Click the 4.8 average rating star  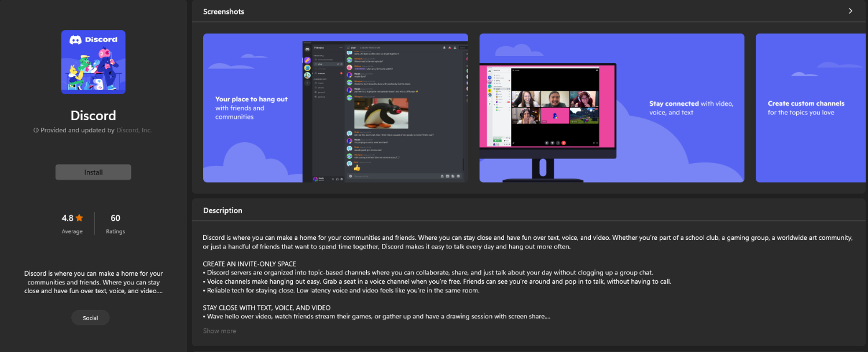pos(79,218)
